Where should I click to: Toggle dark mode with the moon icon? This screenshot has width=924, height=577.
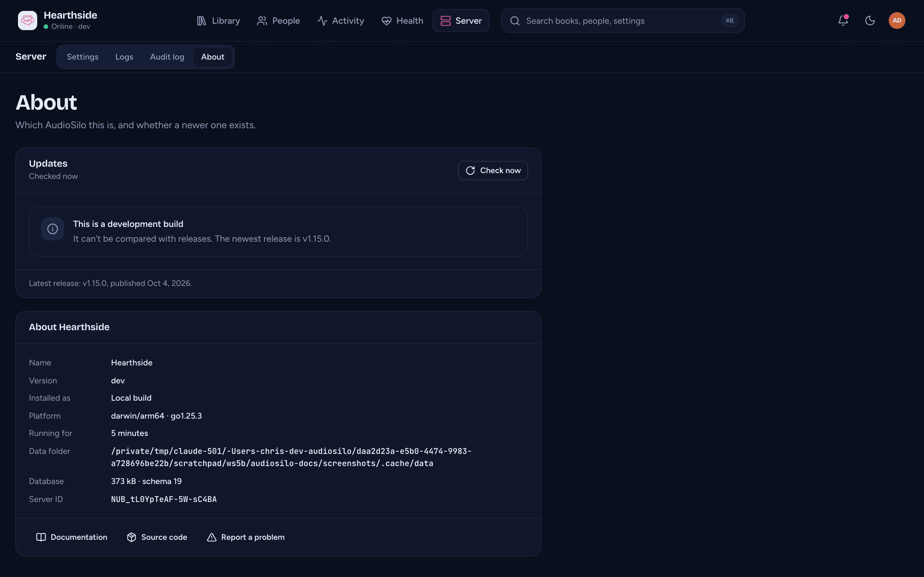point(870,21)
